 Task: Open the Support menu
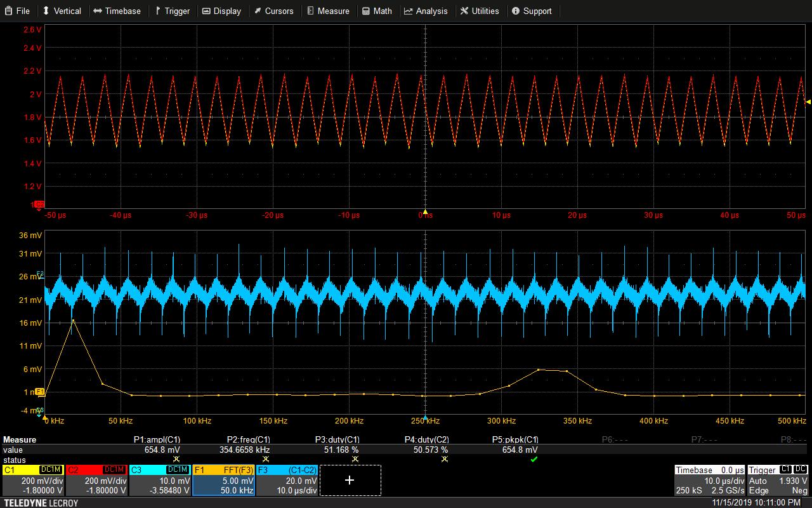(x=532, y=11)
